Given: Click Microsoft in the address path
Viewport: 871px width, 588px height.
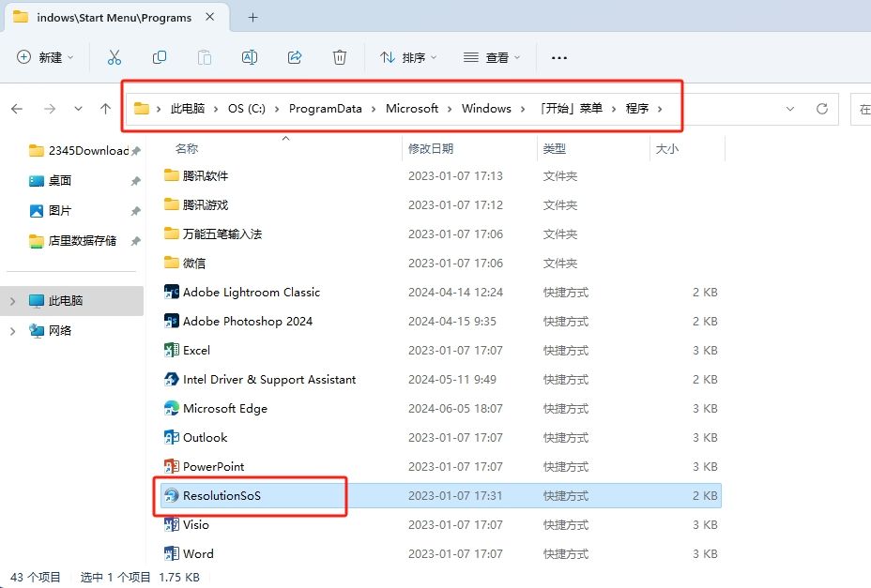Looking at the screenshot, I should coord(412,108).
